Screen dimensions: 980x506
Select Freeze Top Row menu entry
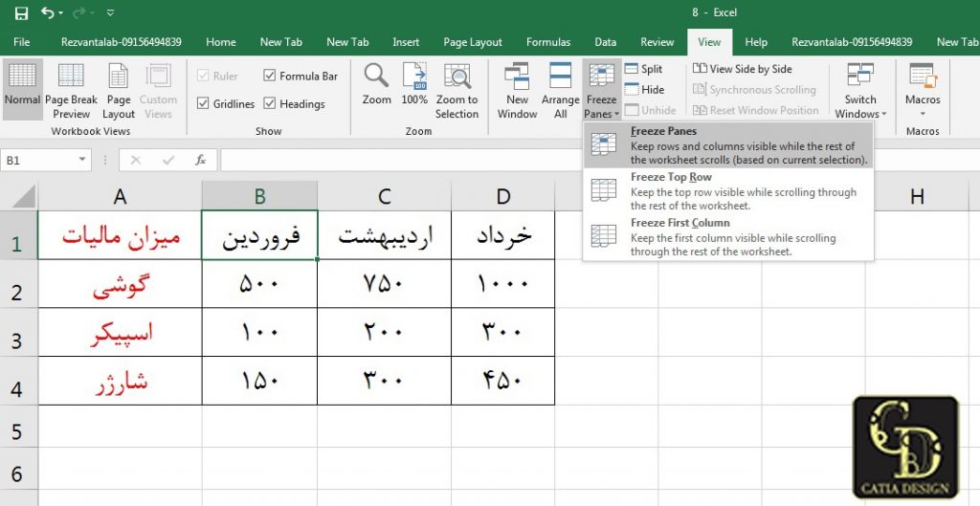tap(728, 191)
